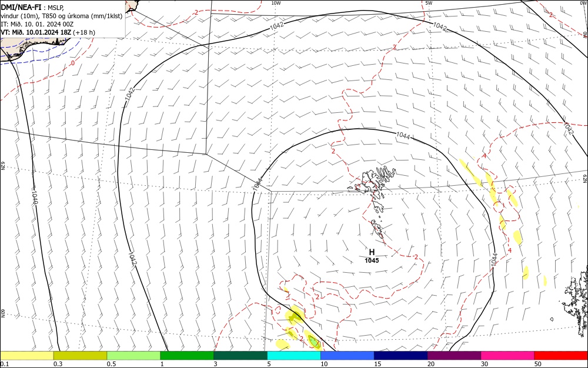Click legend value '15'
This screenshot has height=368, width=588.
(377, 364)
